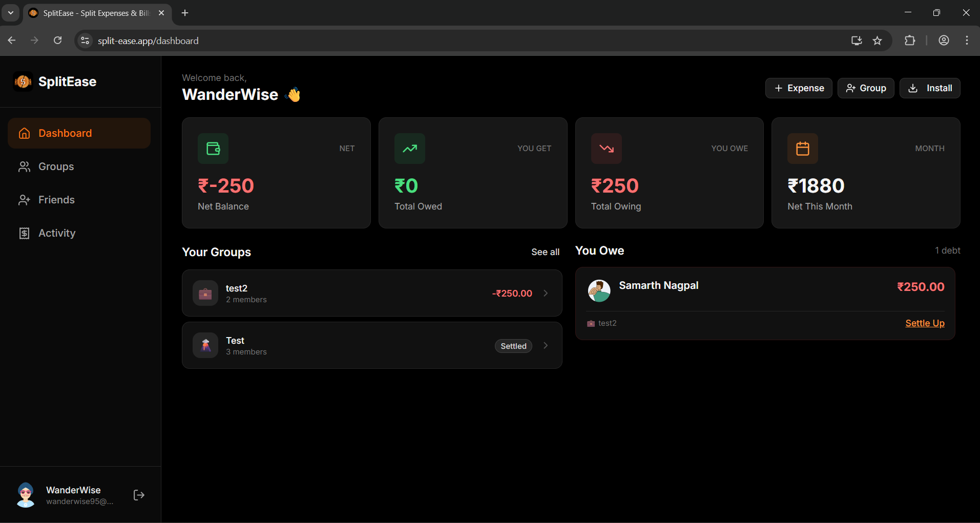Click the Net This Month ₹1880 value
980x523 pixels.
(816, 185)
